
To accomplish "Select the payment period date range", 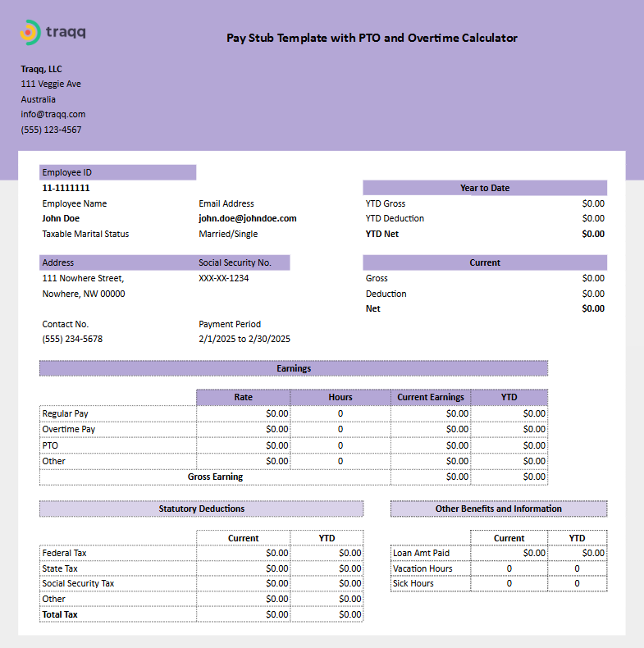I will [244, 339].
